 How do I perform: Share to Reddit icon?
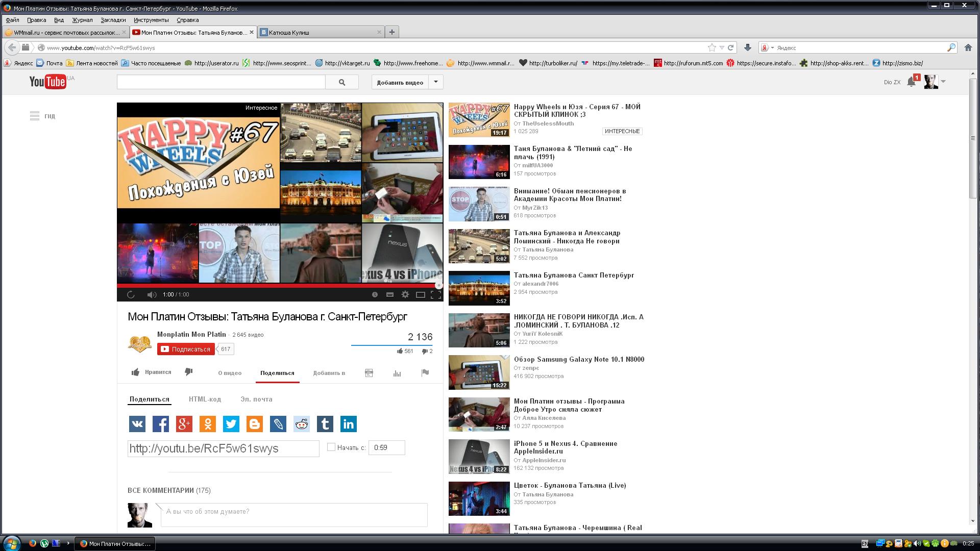(x=301, y=424)
